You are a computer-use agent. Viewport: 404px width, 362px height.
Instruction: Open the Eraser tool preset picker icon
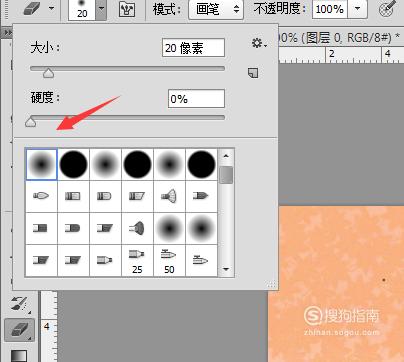33,9
